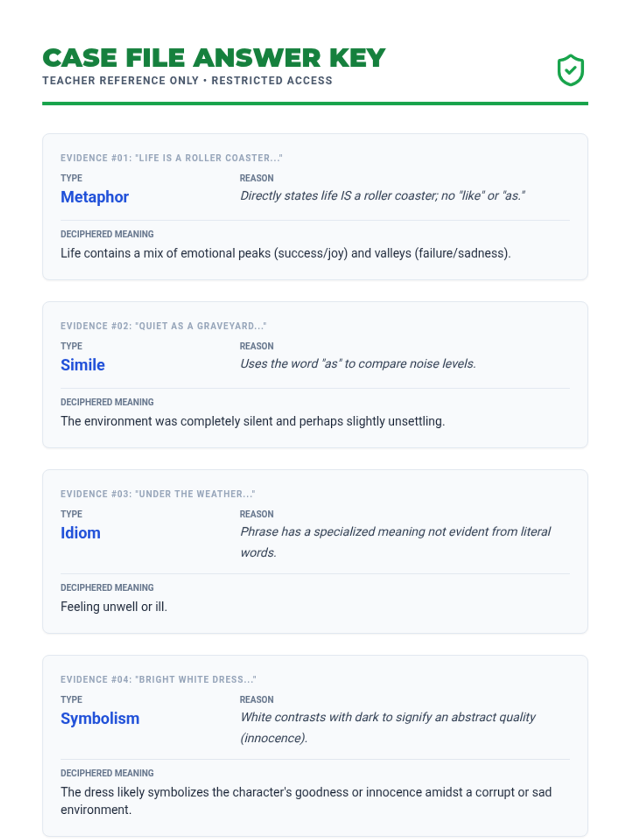
Task: Click the Teacher Reference Only subtitle
Action: tap(187, 80)
